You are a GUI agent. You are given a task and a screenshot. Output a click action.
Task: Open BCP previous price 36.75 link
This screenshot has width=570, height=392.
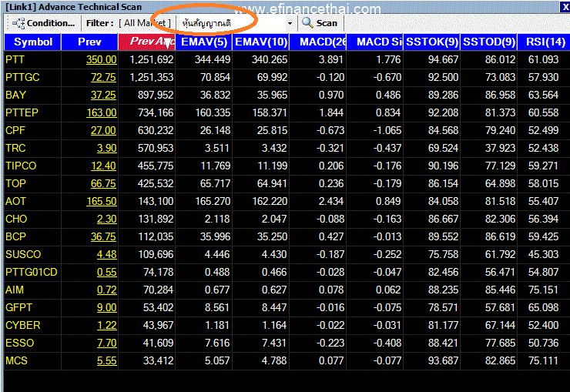tap(104, 237)
